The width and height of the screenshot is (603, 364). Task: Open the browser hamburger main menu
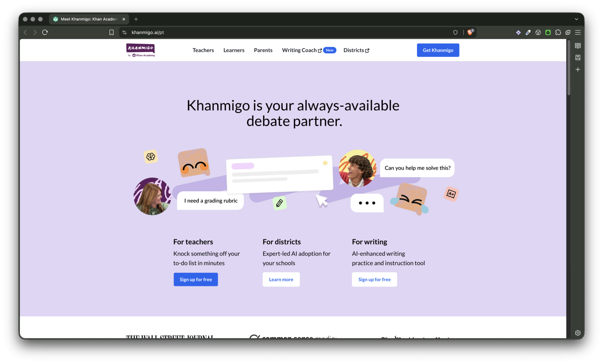tap(578, 32)
